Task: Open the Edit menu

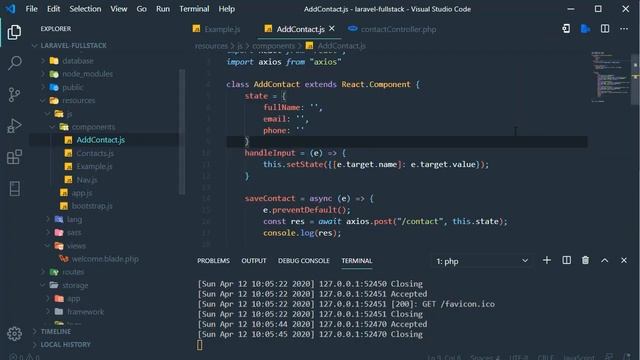Action: pyautogui.click(x=53, y=9)
